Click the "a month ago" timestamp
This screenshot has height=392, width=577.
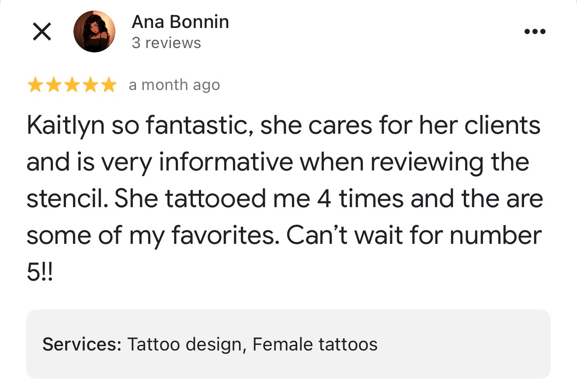point(174,85)
